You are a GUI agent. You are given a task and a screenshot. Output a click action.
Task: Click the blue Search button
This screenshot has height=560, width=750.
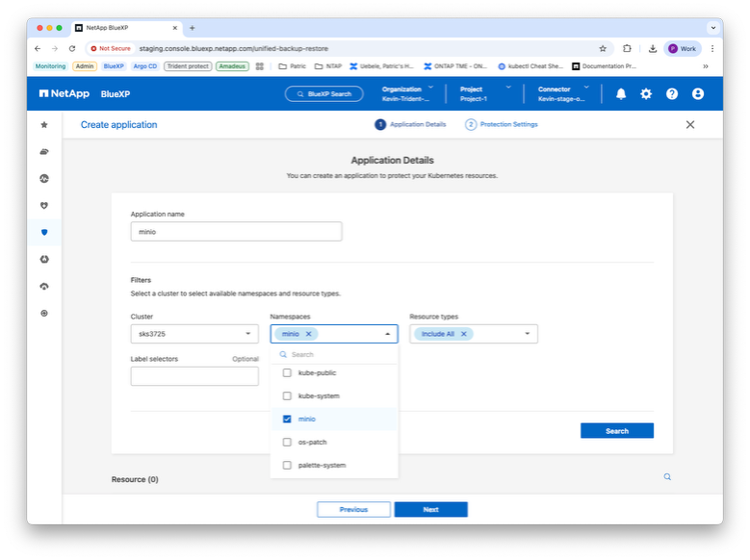[x=617, y=431]
